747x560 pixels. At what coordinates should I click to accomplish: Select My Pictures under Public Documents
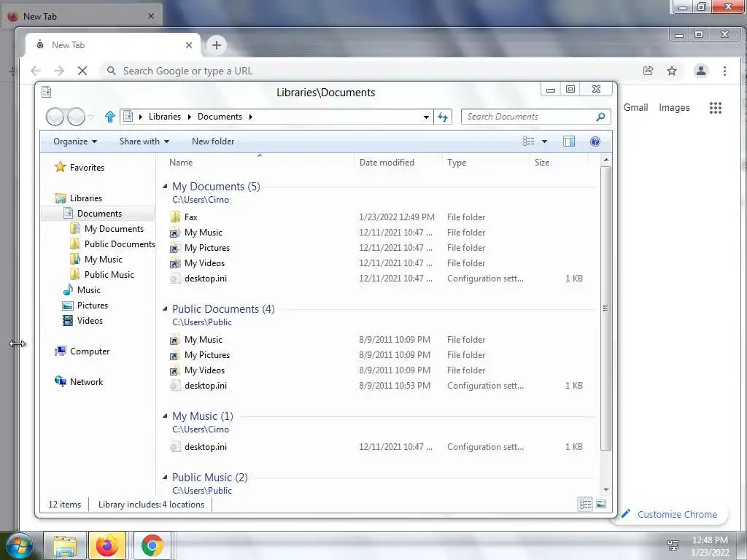[206, 355]
